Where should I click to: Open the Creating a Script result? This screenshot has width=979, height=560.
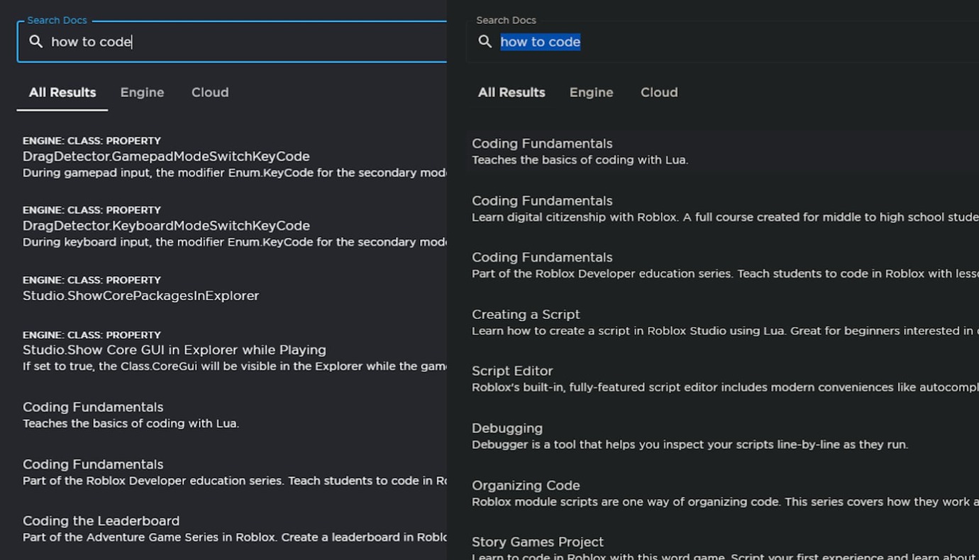pos(526,314)
